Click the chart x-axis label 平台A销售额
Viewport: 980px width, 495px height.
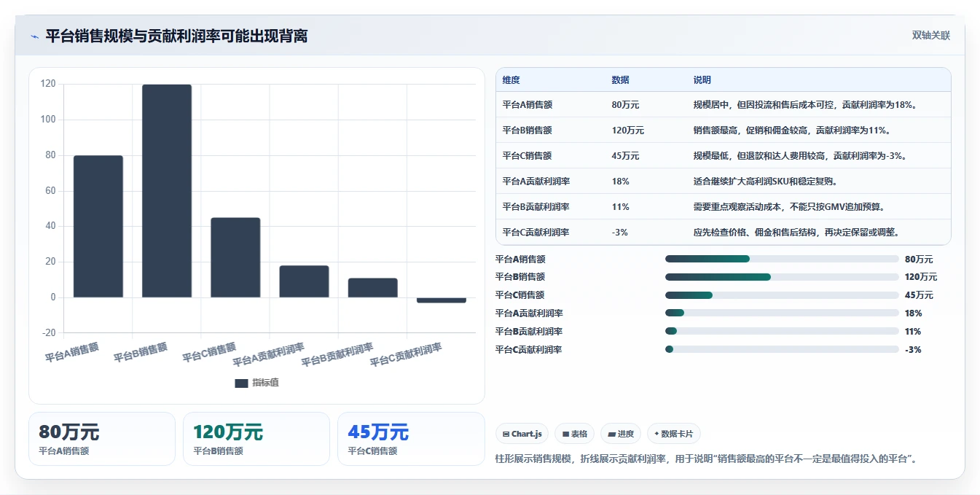(71, 353)
